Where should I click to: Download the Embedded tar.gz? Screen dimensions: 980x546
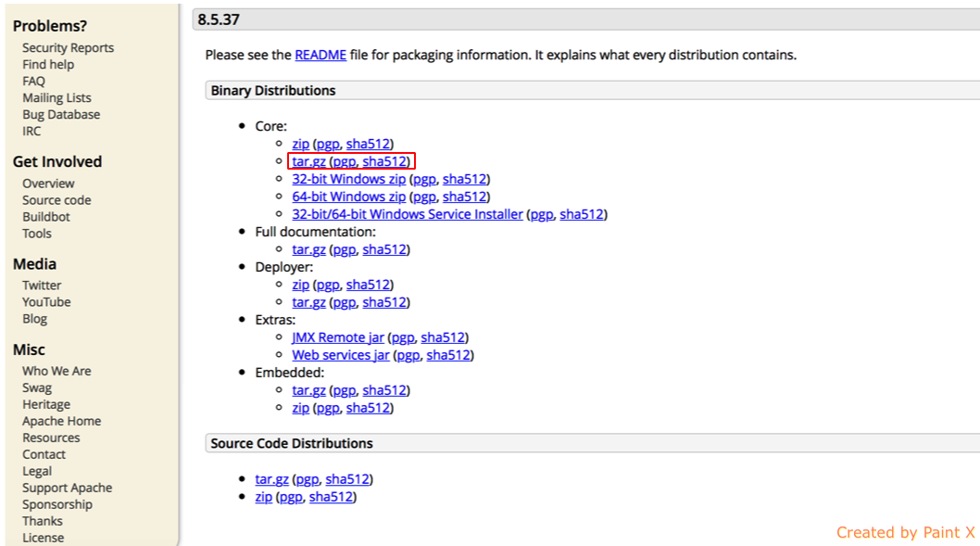pos(308,390)
